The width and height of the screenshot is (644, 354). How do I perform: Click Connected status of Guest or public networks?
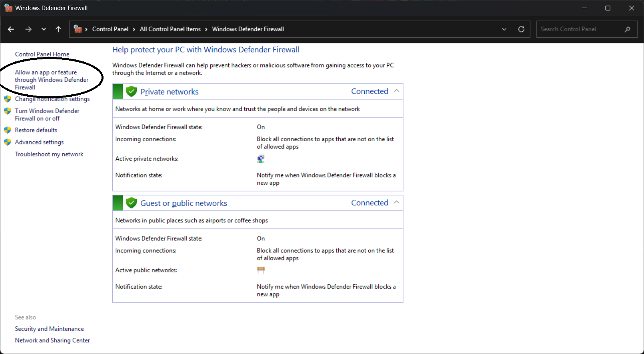click(370, 203)
